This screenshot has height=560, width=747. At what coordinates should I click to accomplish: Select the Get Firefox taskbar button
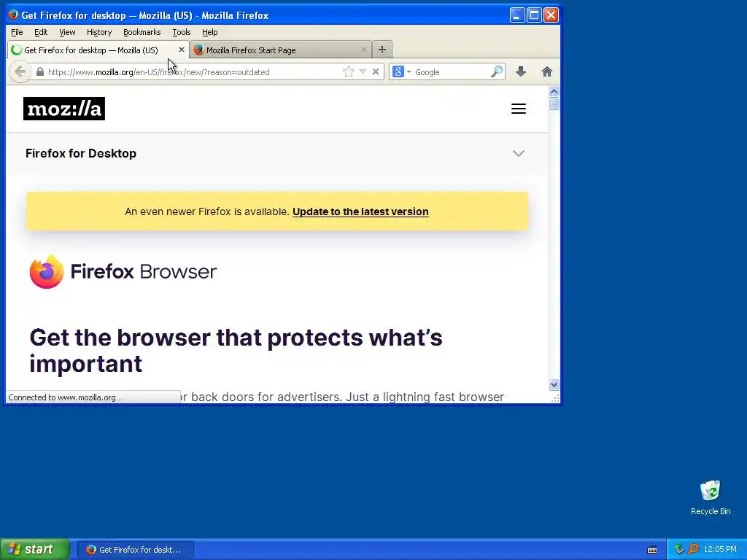[135, 550]
